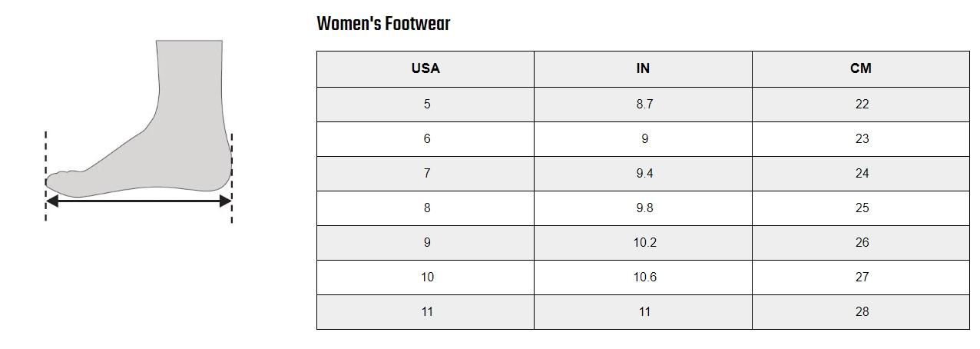980x349 pixels.
Task: Select the Women's Footwear heading
Action: pyautogui.click(x=383, y=24)
